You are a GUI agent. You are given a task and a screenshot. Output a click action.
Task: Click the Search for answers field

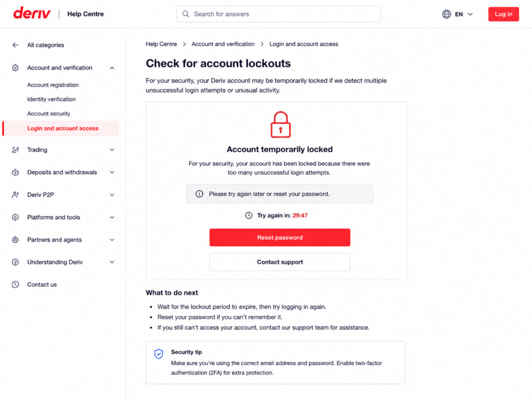pyautogui.click(x=278, y=14)
